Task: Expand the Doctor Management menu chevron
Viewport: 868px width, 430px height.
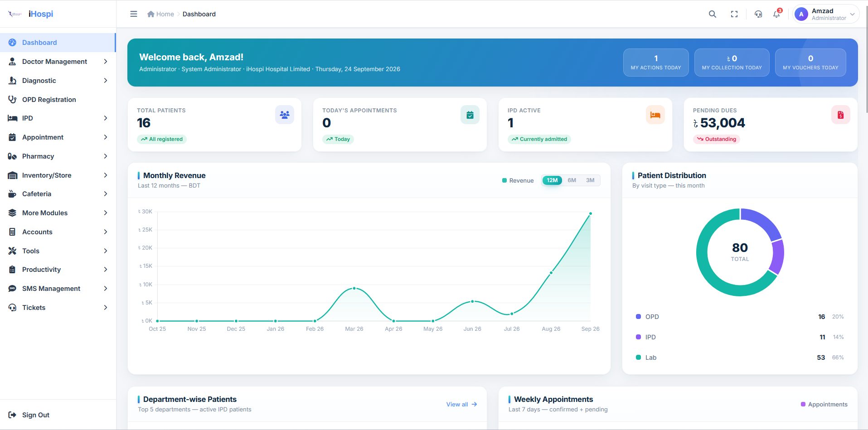Action: (106, 62)
